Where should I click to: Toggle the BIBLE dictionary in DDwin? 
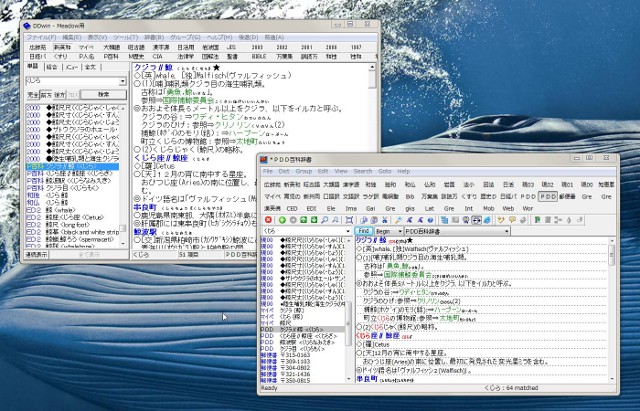coord(258,57)
